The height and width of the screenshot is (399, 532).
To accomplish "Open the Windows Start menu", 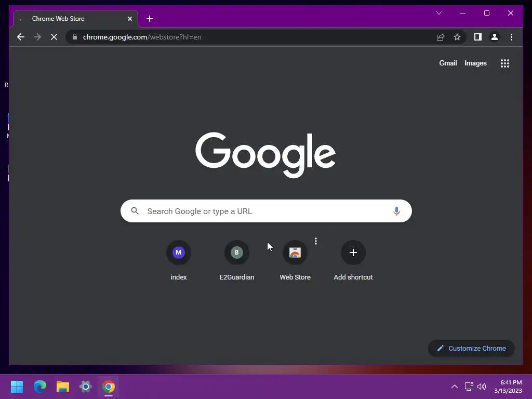I will click(17, 387).
